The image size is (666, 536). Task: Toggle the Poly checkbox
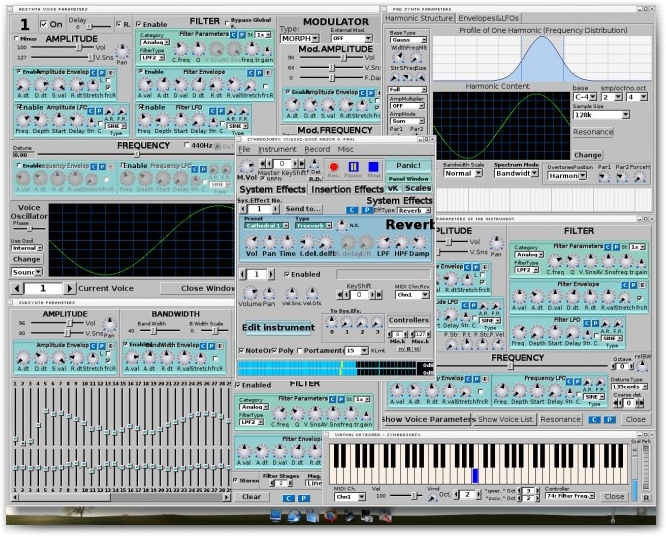click(x=274, y=350)
